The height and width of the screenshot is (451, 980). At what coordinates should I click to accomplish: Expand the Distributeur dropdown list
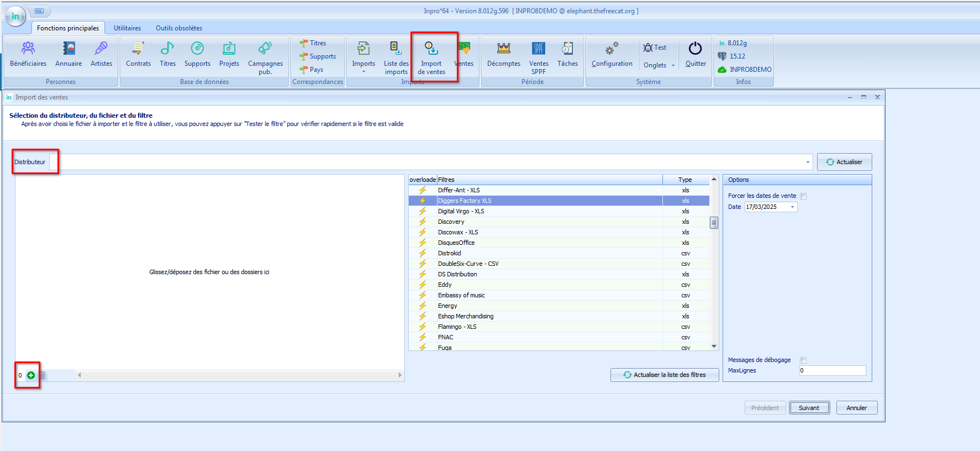(807, 162)
